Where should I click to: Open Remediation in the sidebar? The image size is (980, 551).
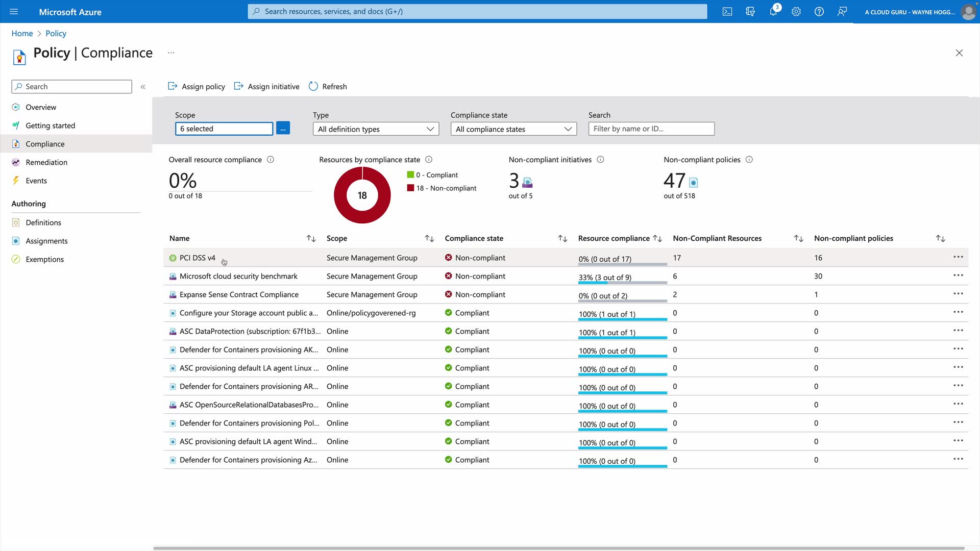[x=46, y=162]
